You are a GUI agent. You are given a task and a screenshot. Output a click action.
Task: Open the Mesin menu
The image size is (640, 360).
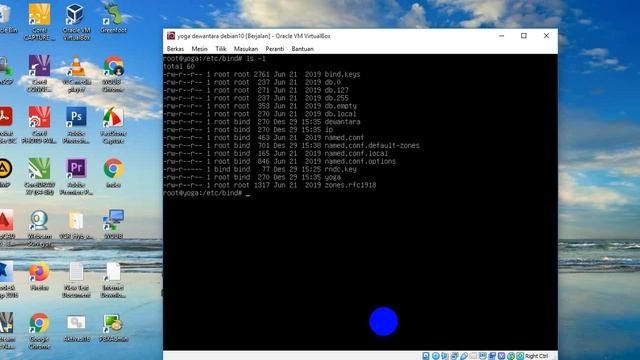coord(200,49)
